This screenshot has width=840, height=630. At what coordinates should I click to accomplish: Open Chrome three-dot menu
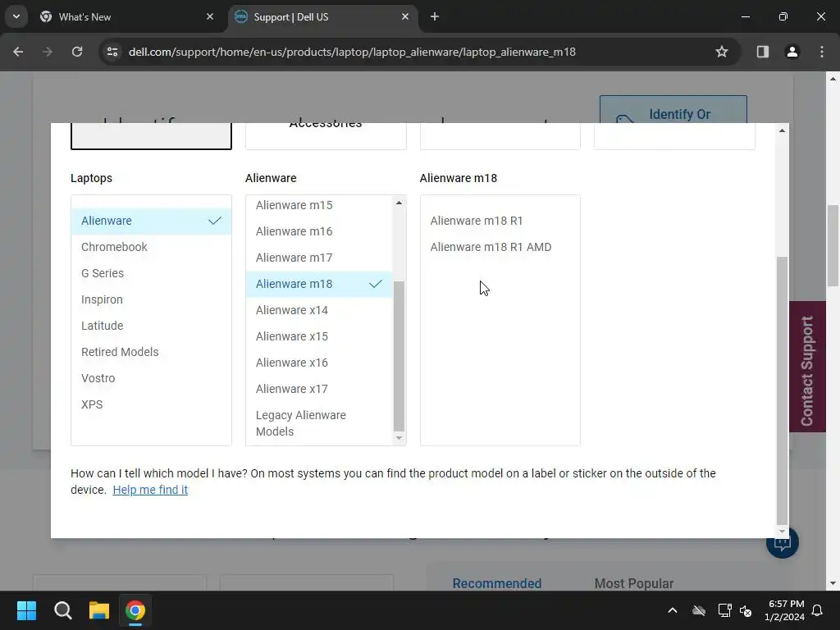(x=822, y=52)
